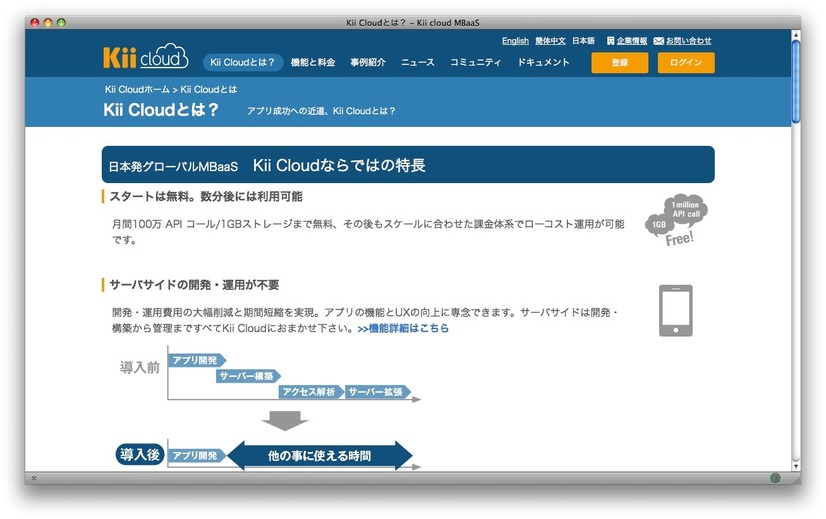826x519 pixels.
Task: Click the envelope icon beside お問い合わせ
Action: 658,41
